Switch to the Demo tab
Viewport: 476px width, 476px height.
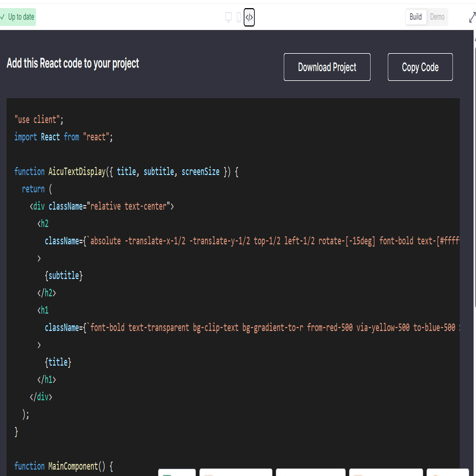(x=437, y=17)
